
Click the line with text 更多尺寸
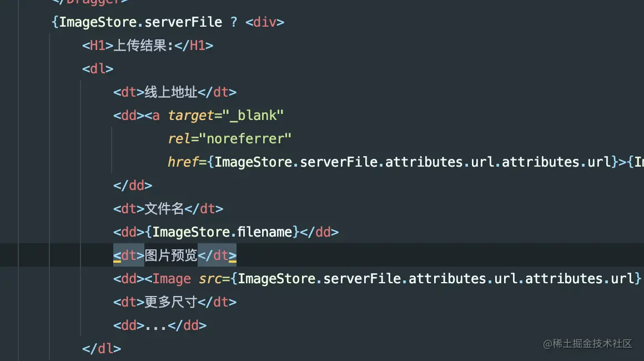175,302
